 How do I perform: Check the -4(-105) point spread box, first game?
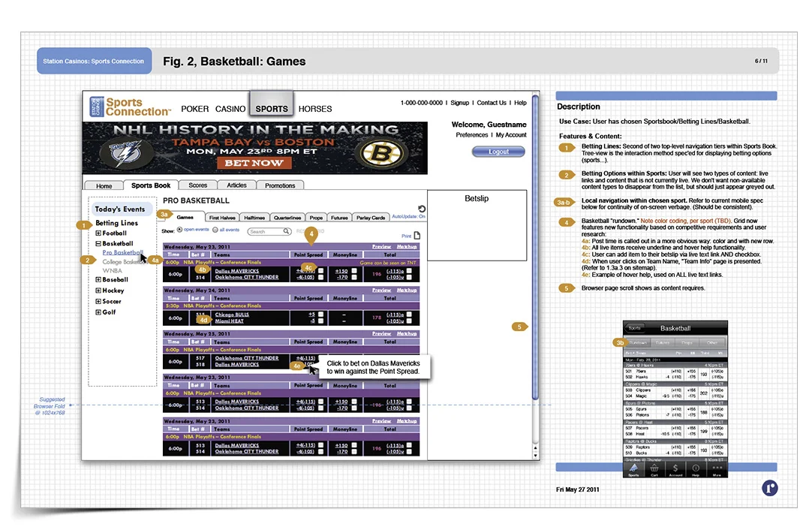[x=321, y=277]
